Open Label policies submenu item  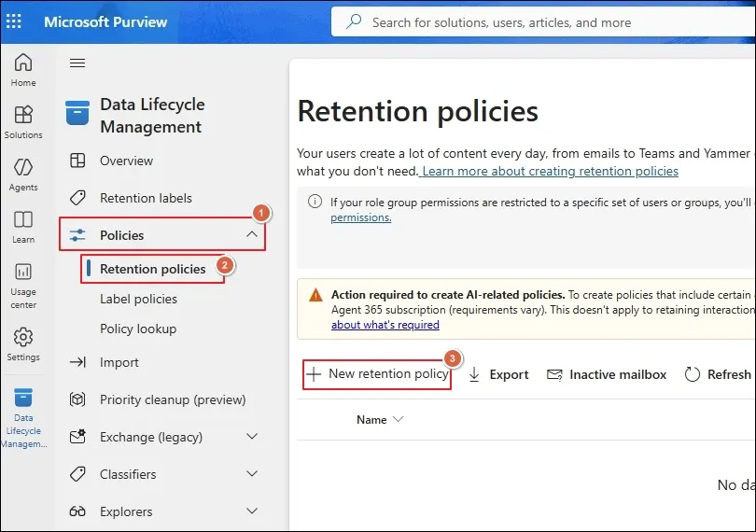pyautogui.click(x=138, y=299)
